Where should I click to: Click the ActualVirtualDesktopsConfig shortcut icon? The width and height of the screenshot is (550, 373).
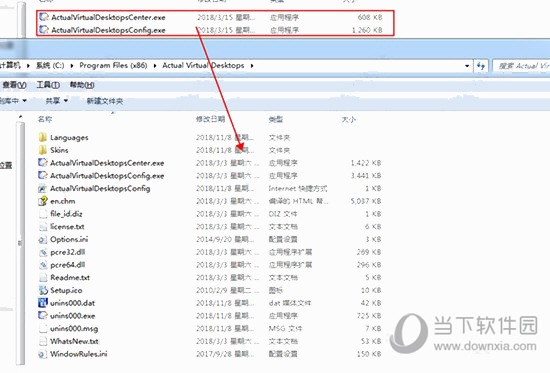pyautogui.click(x=42, y=188)
